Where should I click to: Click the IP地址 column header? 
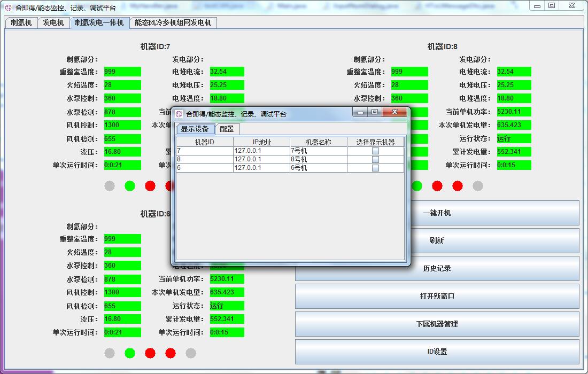(261, 142)
